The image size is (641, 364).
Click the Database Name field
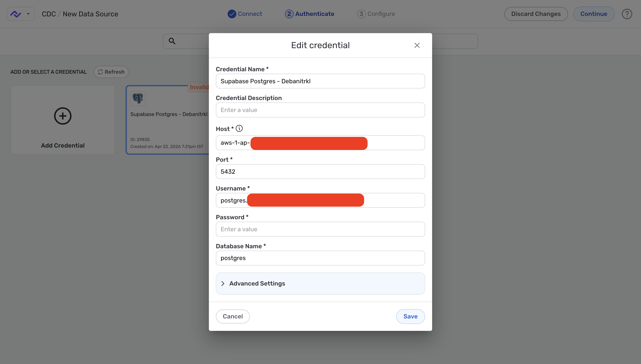tap(320, 258)
